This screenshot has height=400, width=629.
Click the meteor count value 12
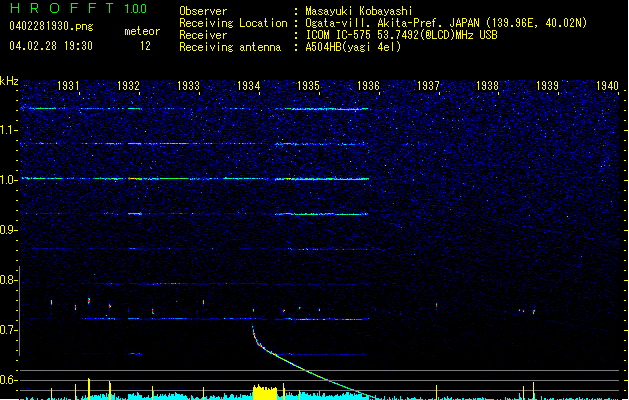click(146, 46)
